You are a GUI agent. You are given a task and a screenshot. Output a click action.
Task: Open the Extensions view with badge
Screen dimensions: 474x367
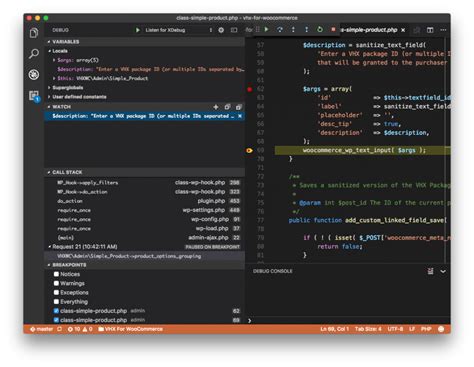coord(34,96)
